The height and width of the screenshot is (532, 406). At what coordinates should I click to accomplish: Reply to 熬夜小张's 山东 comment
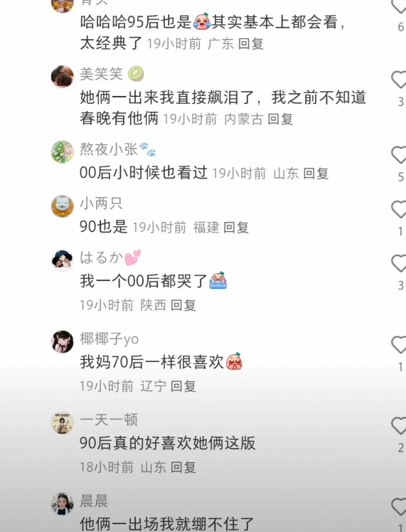[316, 174]
